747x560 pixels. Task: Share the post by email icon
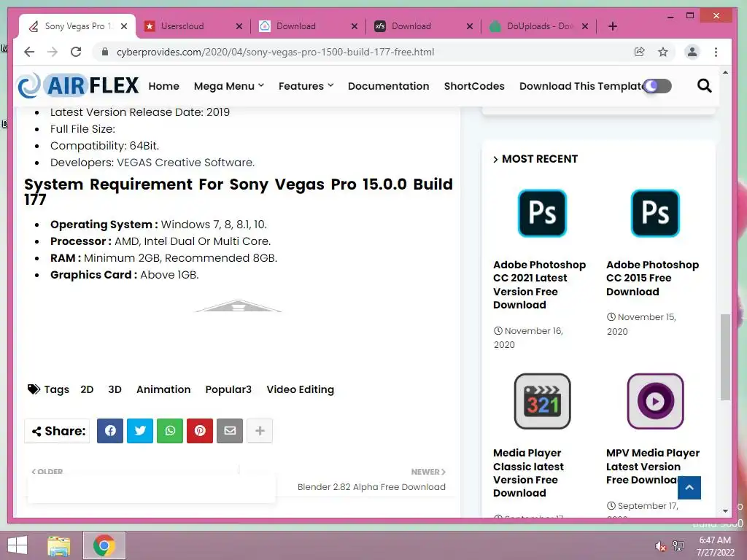(x=230, y=431)
